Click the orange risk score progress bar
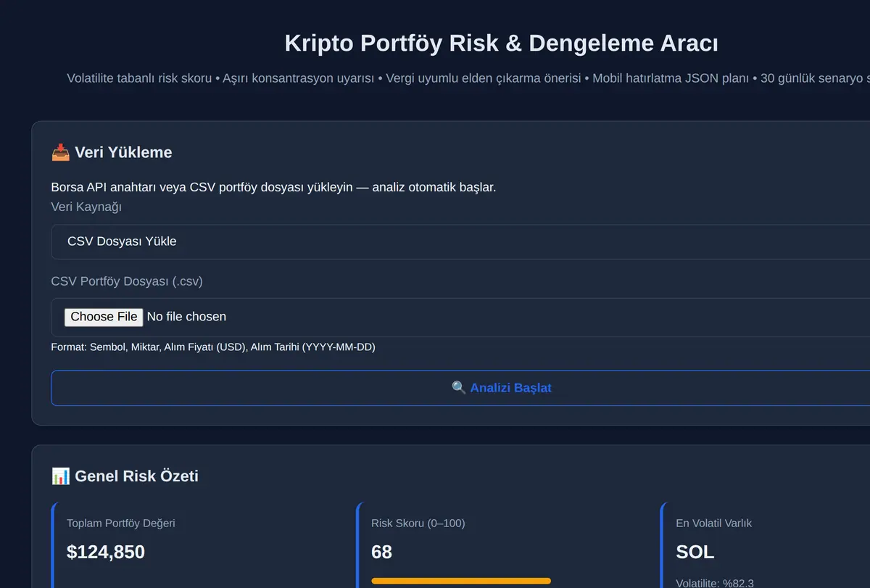 [x=461, y=581]
